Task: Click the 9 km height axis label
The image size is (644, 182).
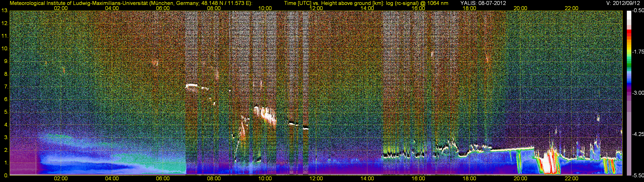Action: (6, 61)
